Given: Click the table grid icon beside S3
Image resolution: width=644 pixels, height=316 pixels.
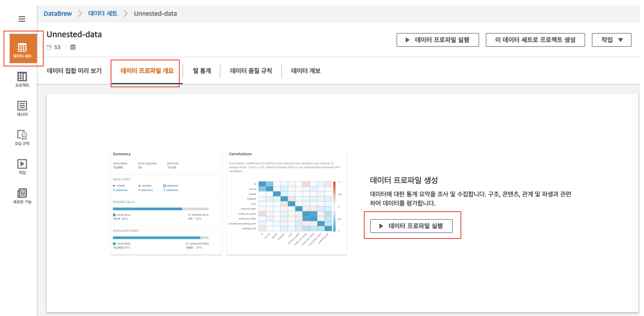Looking at the screenshot, I should tap(73, 47).
